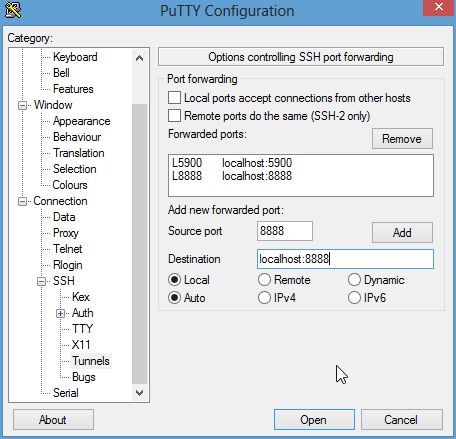456x439 pixels.
Task: Open the TTY settings
Action: [82, 329]
